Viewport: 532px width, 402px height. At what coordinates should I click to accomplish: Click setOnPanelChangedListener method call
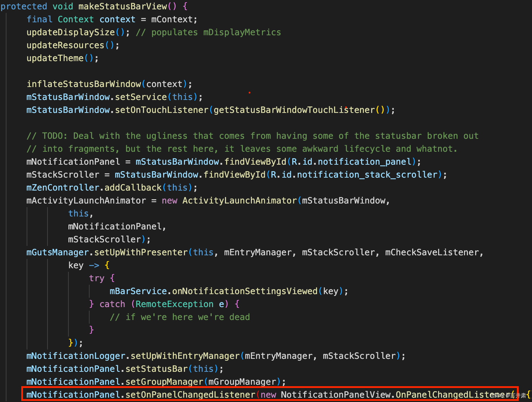pyautogui.click(x=190, y=395)
